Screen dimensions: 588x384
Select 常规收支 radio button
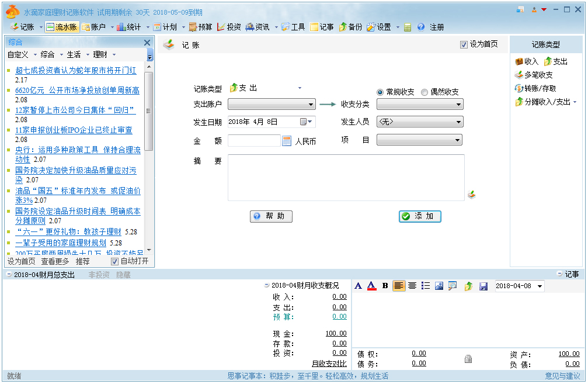point(380,92)
